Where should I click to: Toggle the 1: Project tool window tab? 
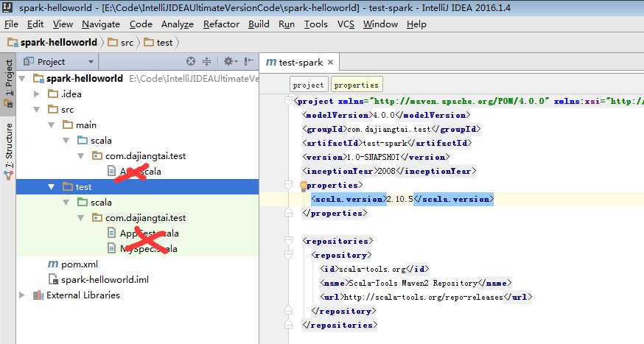coord(8,83)
